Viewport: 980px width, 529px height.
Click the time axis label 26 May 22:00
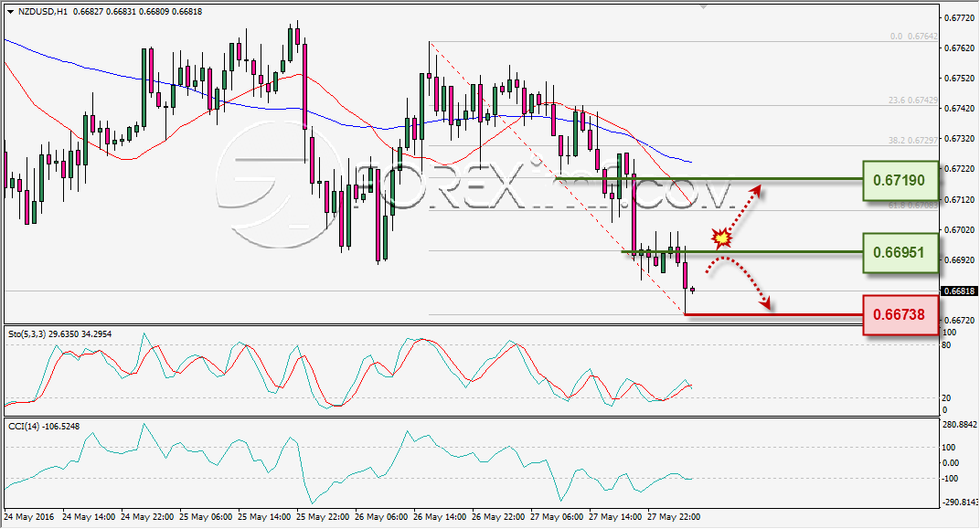(x=498, y=517)
